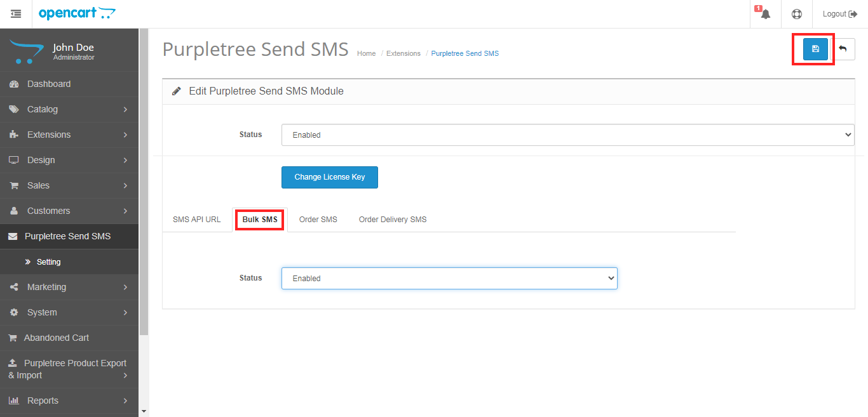
Task: Click the John Doe profile cart avatar
Action: [27, 52]
